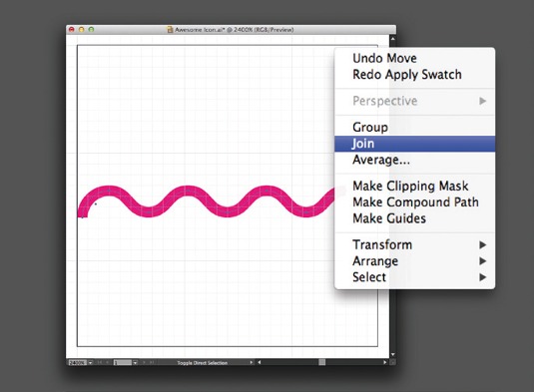Select Undo Move in context menu
The height and width of the screenshot is (392, 534).
(384, 58)
